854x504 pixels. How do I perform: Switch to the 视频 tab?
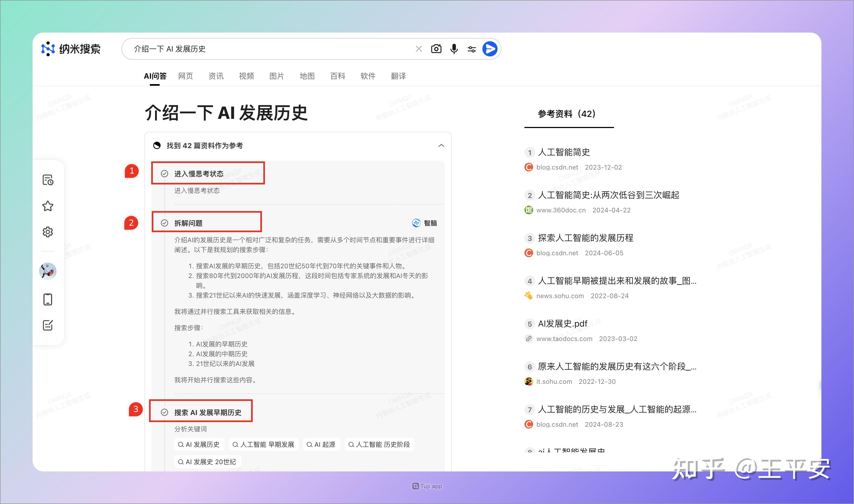coord(246,76)
